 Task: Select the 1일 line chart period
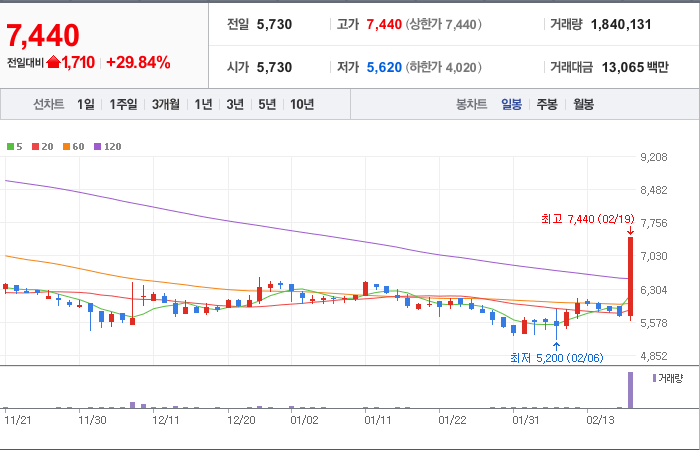tap(86, 105)
